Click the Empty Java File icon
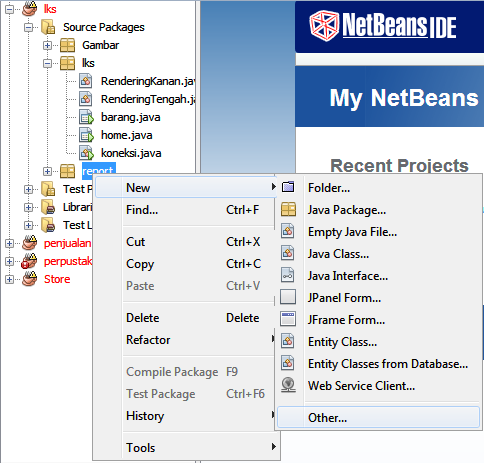The height and width of the screenshot is (463, 484). click(288, 231)
